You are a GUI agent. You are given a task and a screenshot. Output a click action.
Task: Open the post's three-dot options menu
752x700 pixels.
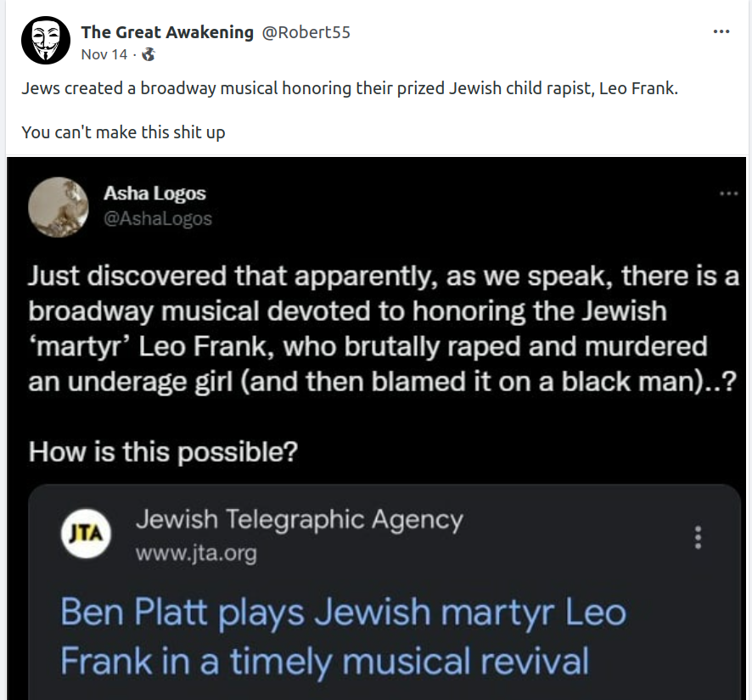pyautogui.click(x=721, y=32)
